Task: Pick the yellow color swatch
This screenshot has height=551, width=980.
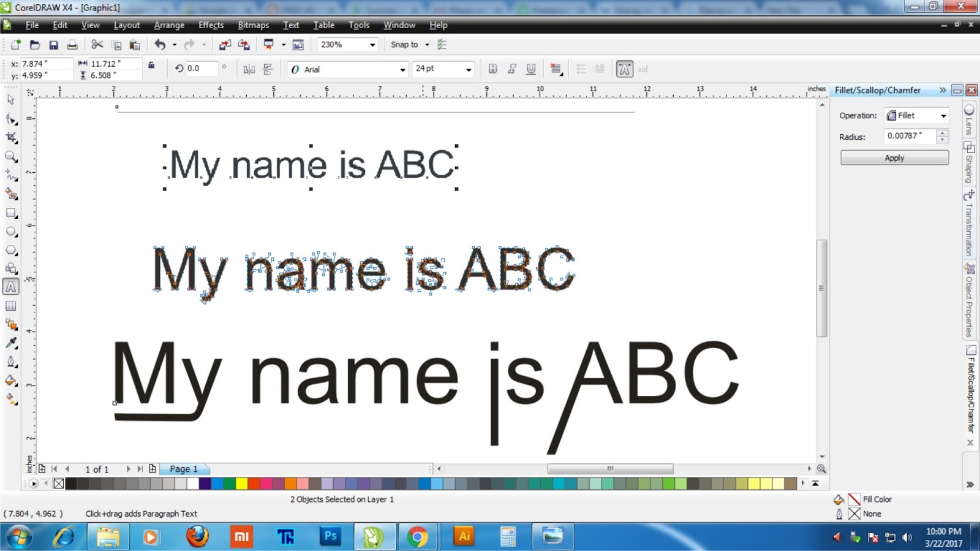Action: tap(241, 484)
